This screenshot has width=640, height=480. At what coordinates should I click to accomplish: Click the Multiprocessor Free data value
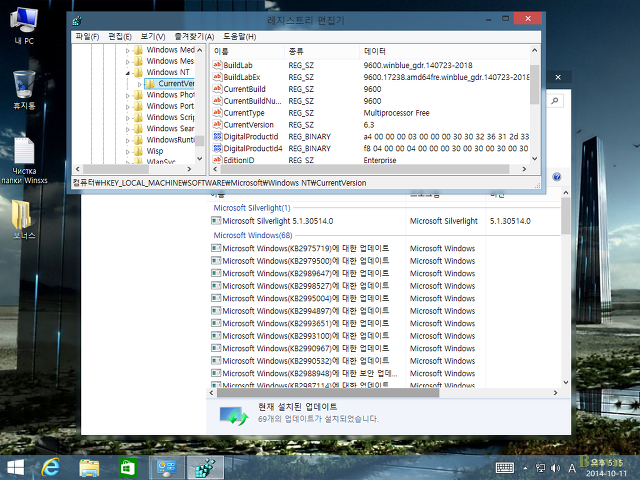(396, 113)
